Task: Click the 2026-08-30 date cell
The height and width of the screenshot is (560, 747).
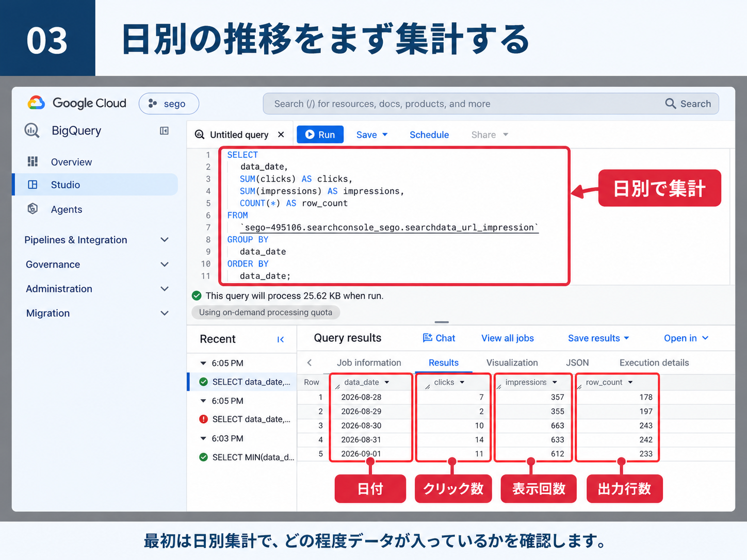Action: pyautogui.click(x=361, y=425)
